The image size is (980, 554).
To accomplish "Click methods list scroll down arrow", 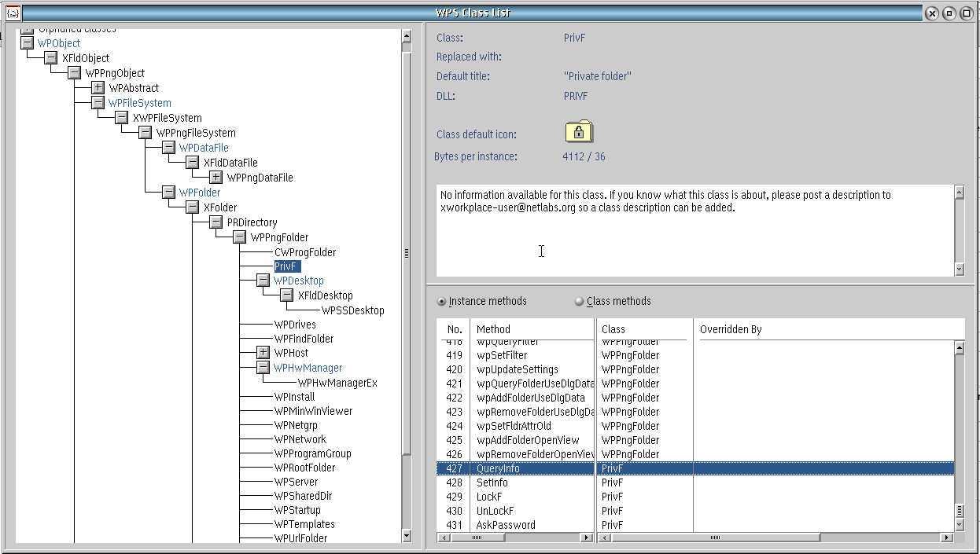I will 959,525.
